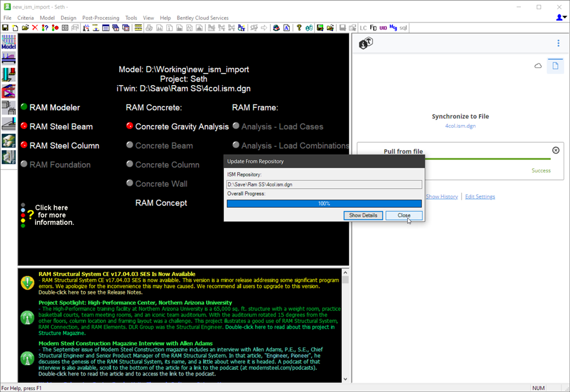The width and height of the screenshot is (570, 392).
Task: Click the Mrg merge toolbar icon
Action: pos(393,27)
